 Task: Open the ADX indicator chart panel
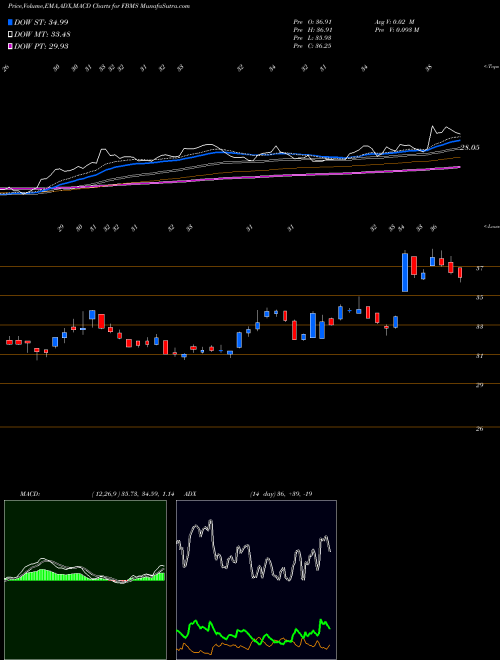256,580
